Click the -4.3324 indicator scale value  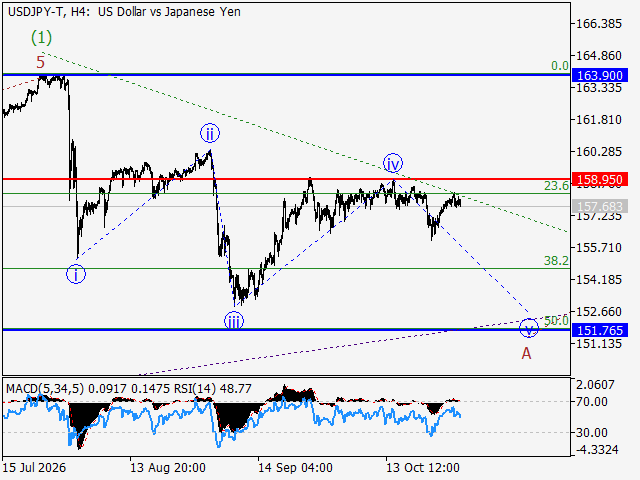coord(596,450)
